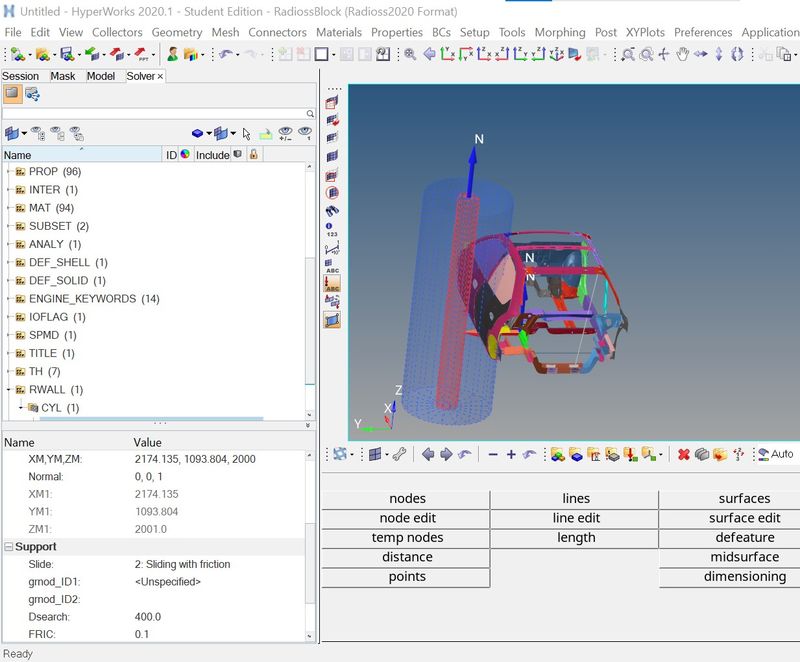The image size is (800, 662).
Task: Expand the ENGINE_KEYWORDS (14) folder
Action: 8,299
